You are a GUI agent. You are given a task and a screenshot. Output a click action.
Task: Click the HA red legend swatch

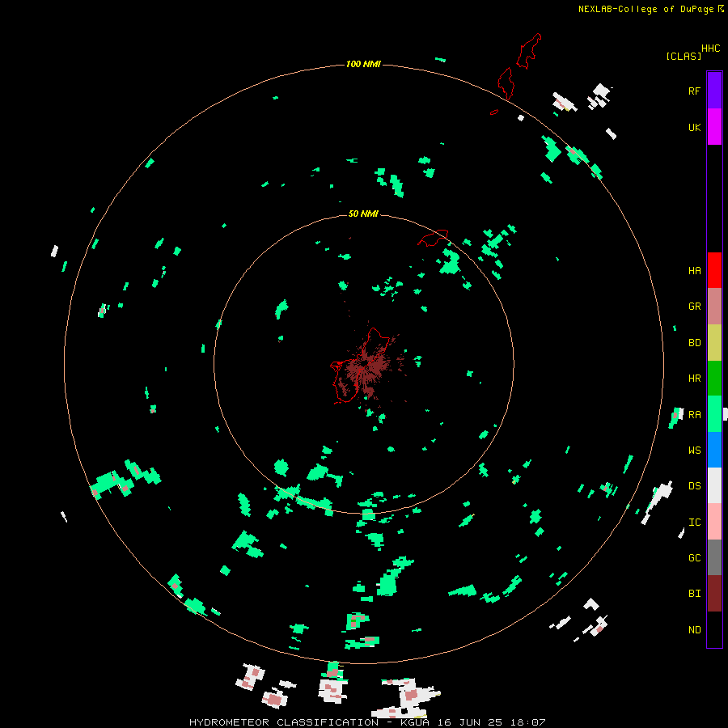pos(714,270)
